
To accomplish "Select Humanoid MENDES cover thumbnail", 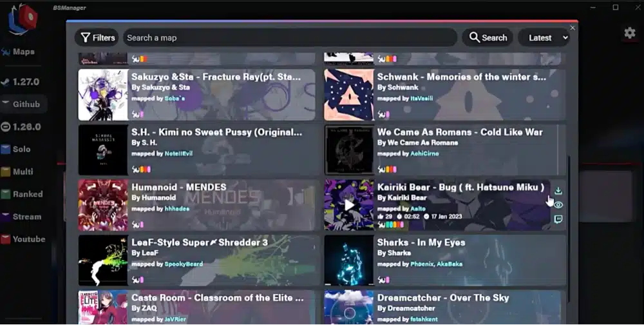I will pyautogui.click(x=103, y=205).
